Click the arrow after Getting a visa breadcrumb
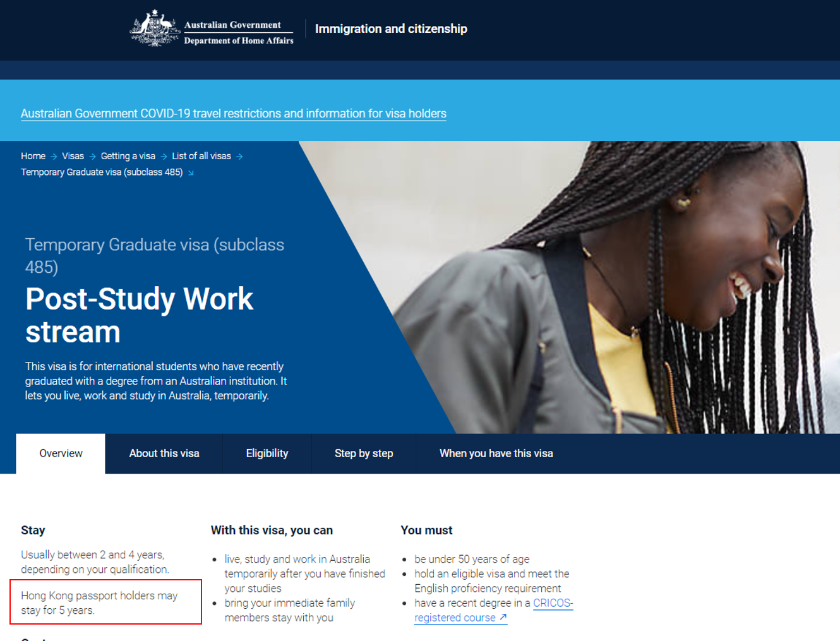840x641 pixels. click(x=164, y=157)
